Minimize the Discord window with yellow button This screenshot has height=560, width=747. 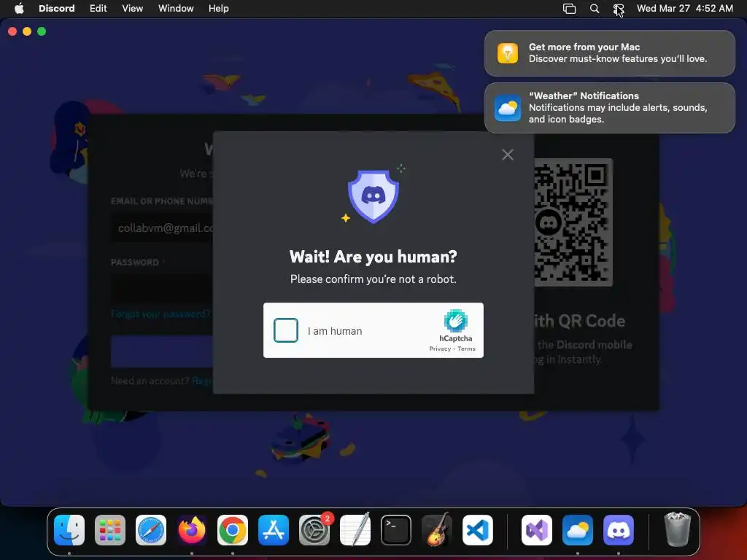27,31
